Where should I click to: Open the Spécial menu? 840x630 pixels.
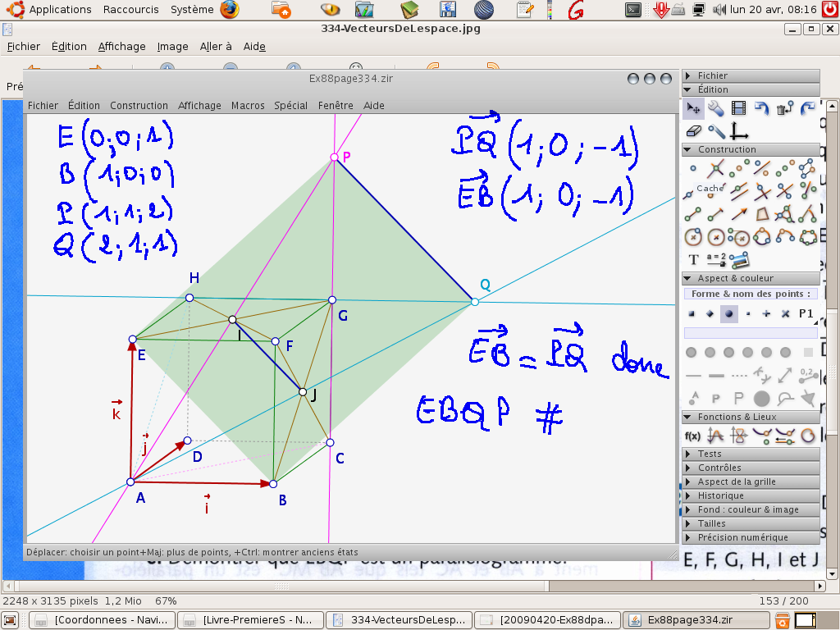[x=291, y=105]
